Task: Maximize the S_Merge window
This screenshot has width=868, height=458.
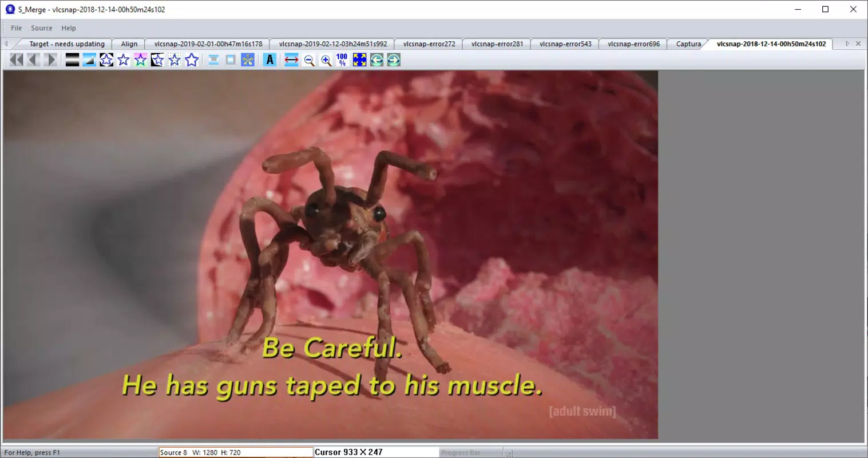Action: (825, 9)
